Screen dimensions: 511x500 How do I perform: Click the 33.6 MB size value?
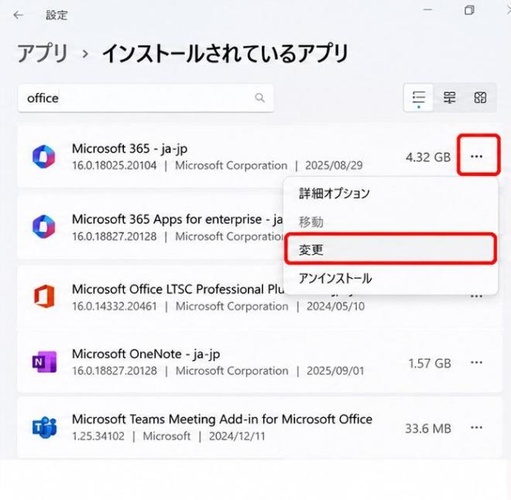coord(428,428)
